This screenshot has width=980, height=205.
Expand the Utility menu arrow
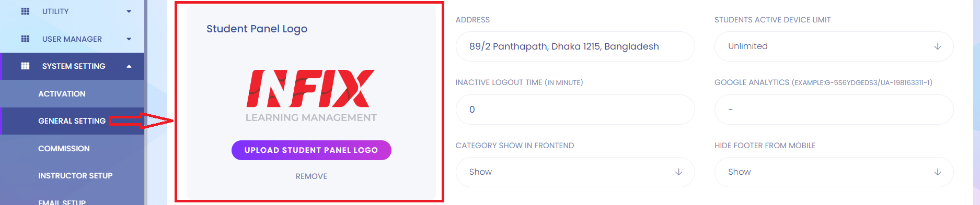coord(129,11)
